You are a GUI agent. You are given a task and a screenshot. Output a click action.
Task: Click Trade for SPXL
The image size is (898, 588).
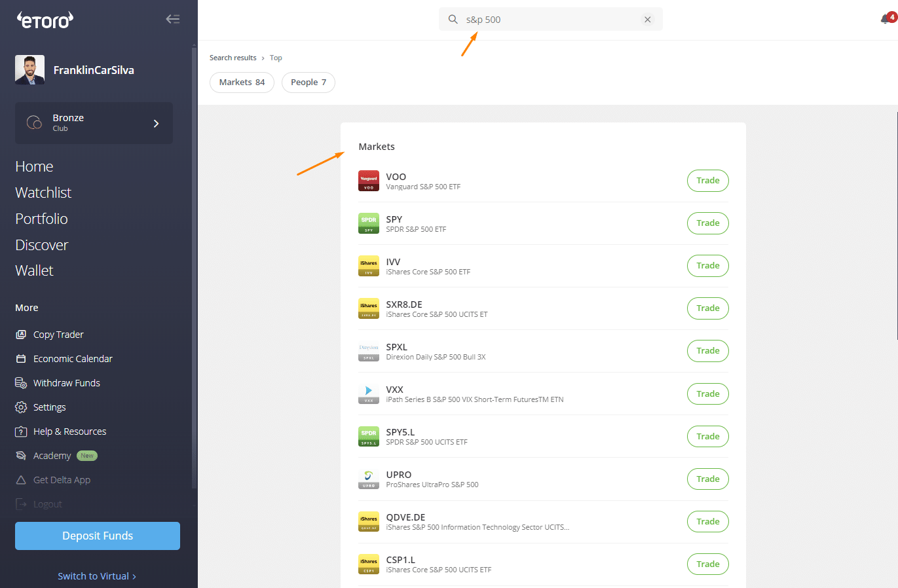click(x=708, y=351)
